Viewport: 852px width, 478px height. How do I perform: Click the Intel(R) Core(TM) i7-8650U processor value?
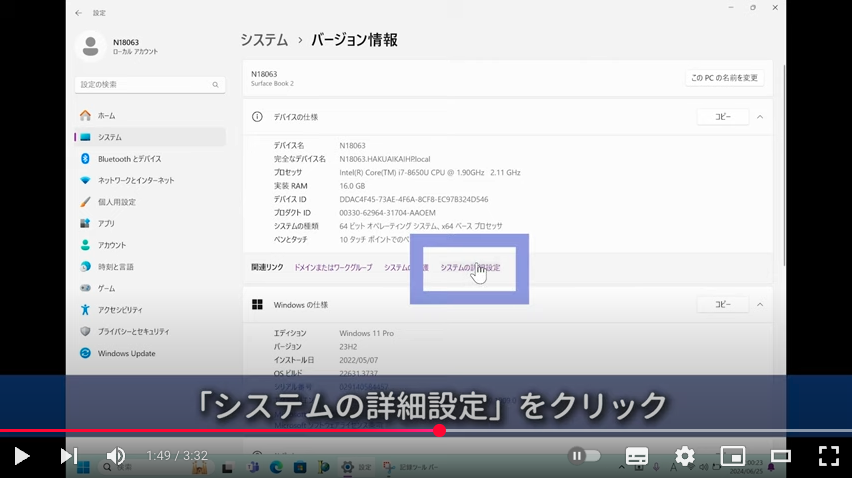pyautogui.click(x=430, y=172)
